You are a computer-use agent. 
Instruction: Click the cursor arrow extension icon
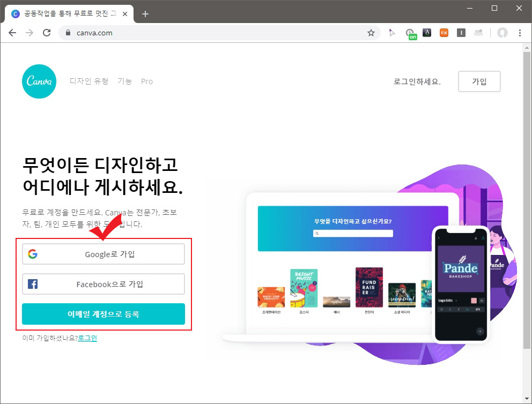392,33
